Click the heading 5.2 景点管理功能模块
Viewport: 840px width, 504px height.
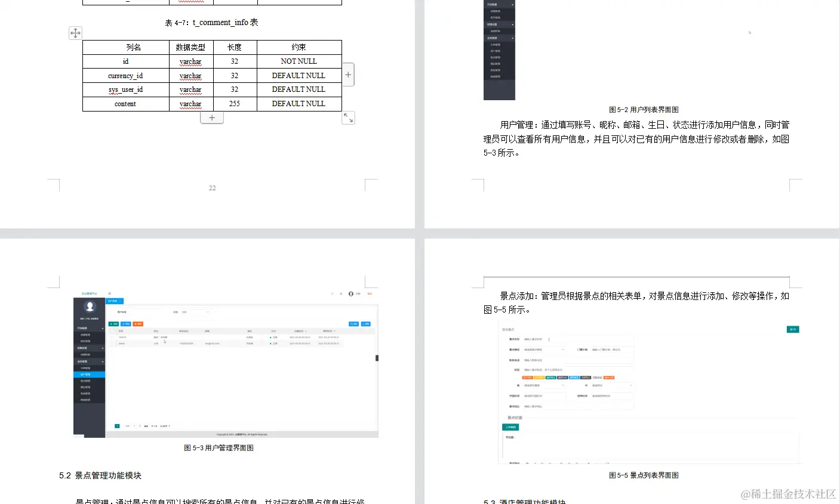click(x=100, y=475)
